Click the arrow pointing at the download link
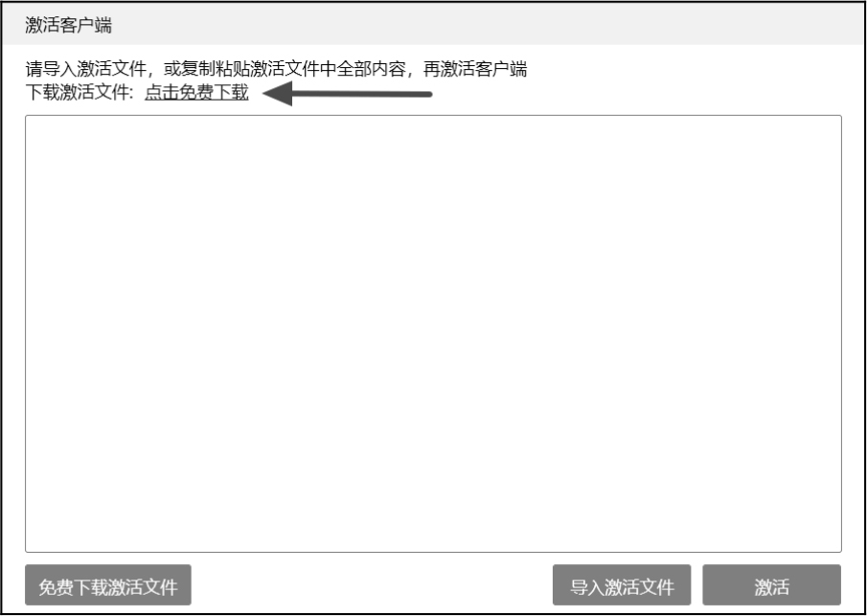 point(347,94)
